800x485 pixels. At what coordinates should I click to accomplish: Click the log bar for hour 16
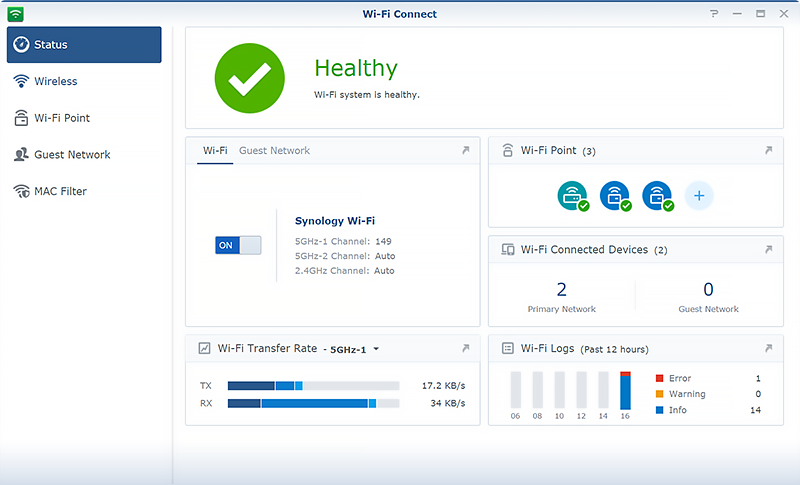click(x=626, y=391)
